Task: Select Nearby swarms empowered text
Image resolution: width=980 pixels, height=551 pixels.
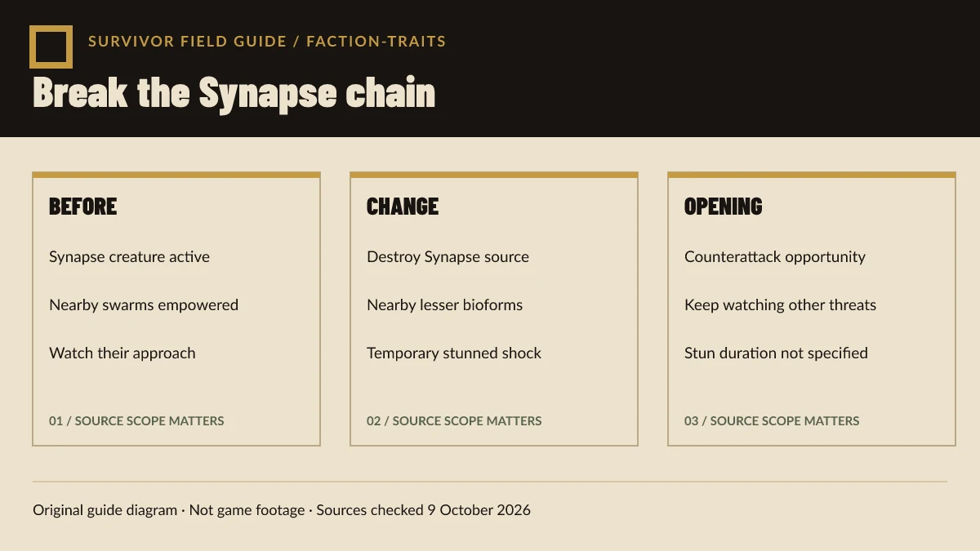Action: 144,305
